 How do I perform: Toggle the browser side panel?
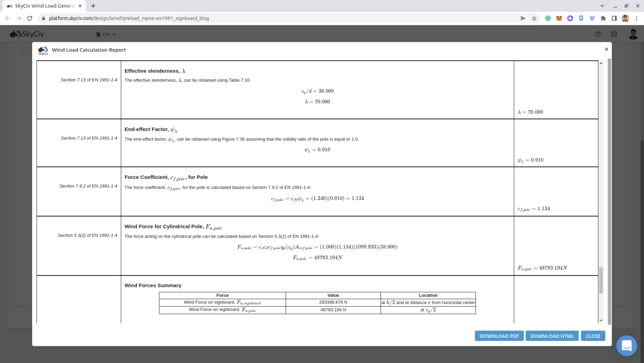click(x=614, y=18)
